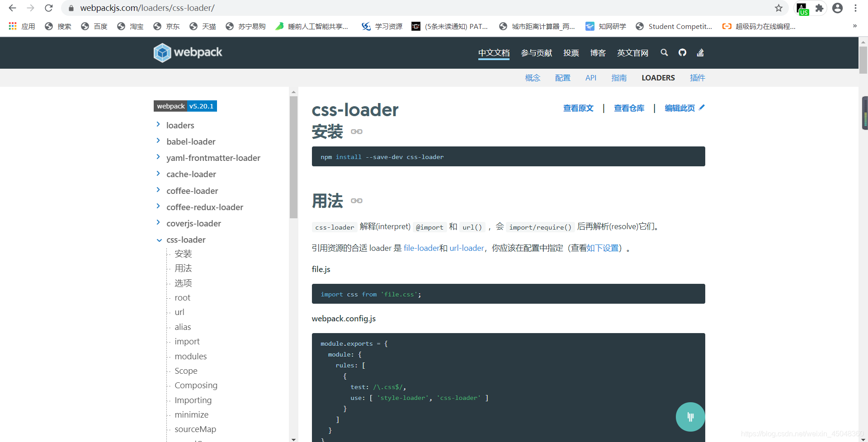This screenshot has height=442, width=868.
Task: Click the browser back arrow
Action: point(12,8)
